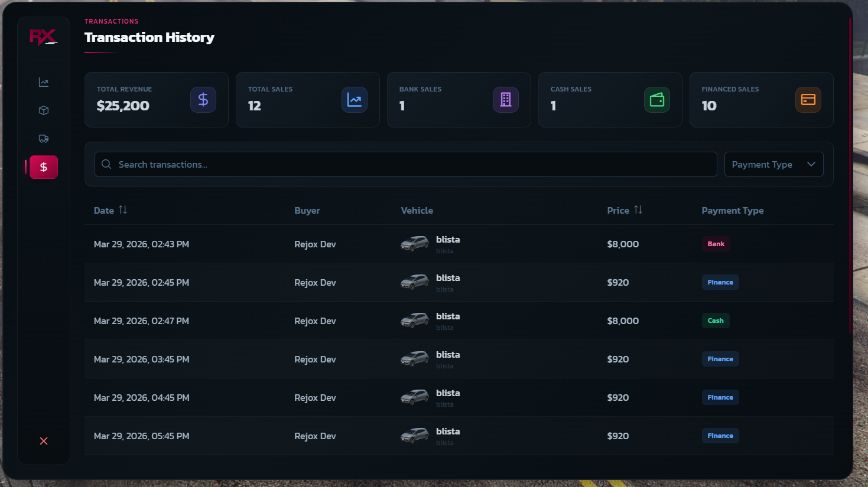Click the red X close icon in sidebar
Screen dimensions: 868x487
[44, 441]
